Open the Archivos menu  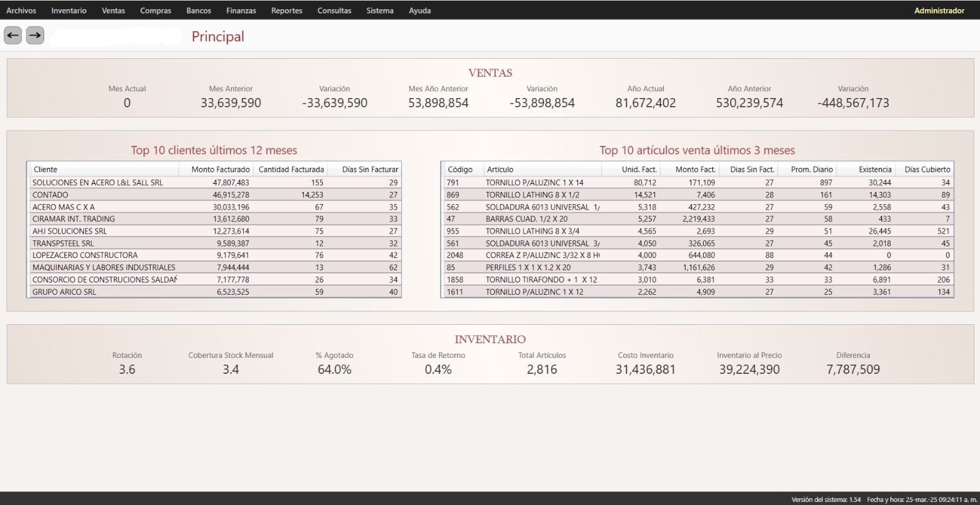coord(21,10)
